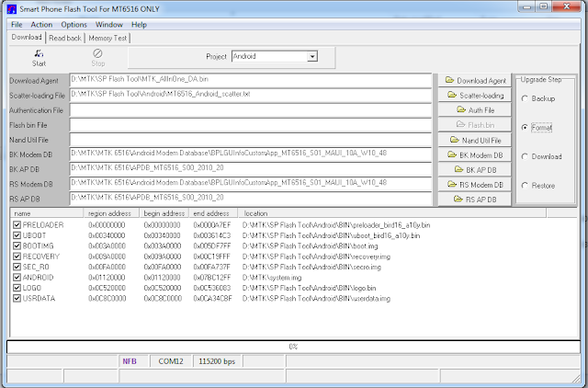Screen dimensions: 588x388
Task: Click the RS AP DB button
Action: [x=475, y=200]
